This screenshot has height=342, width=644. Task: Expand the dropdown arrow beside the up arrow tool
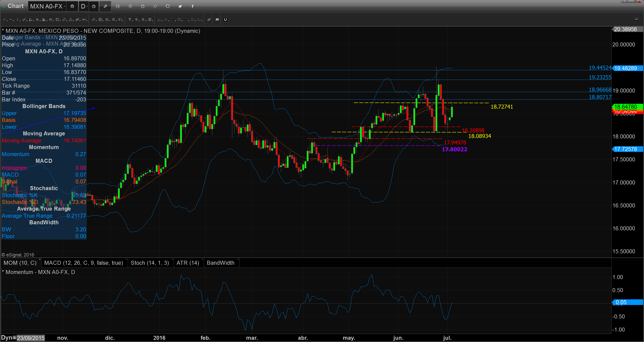[139, 21]
